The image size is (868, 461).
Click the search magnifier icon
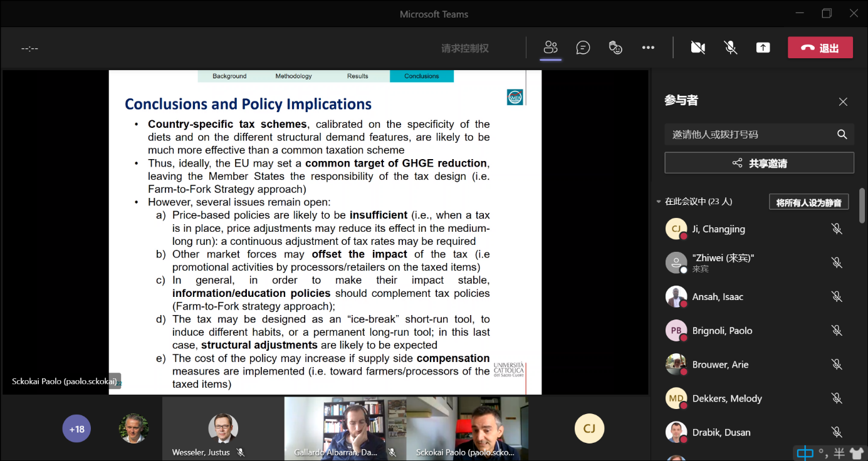click(842, 134)
